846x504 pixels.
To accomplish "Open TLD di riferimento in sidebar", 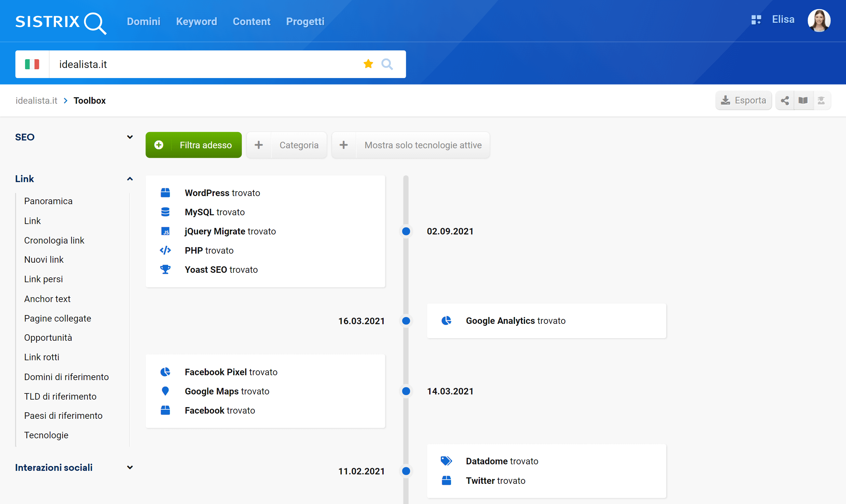I will click(61, 396).
